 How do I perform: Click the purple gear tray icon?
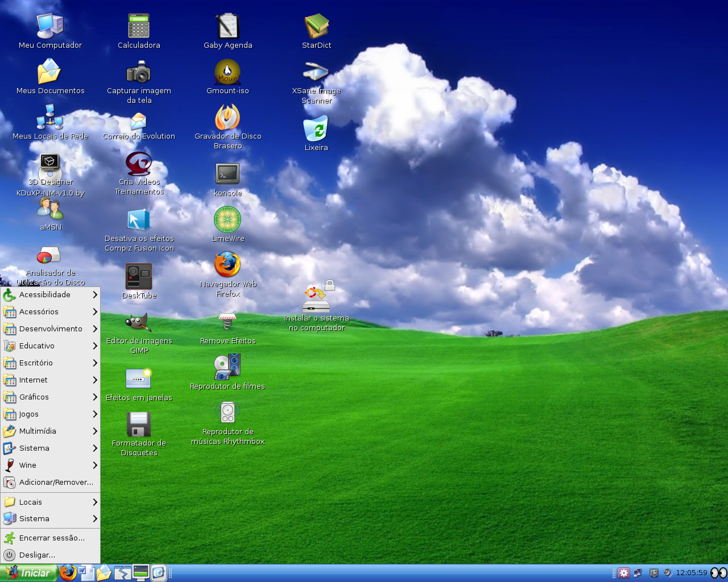pos(624,573)
